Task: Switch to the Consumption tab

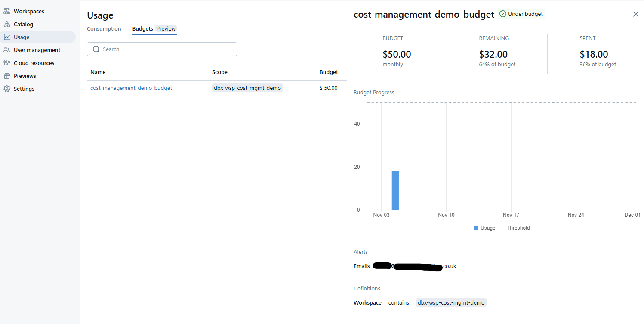Action: (x=103, y=28)
